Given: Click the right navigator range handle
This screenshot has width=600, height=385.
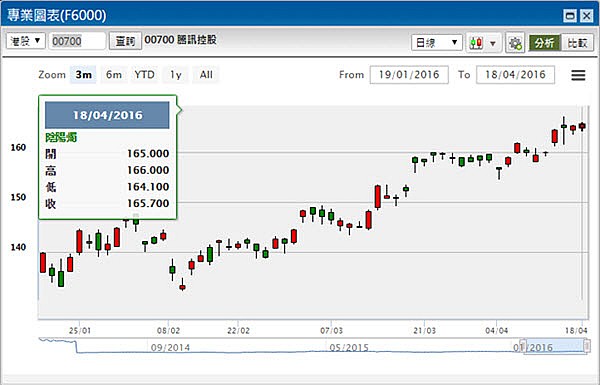Looking at the screenshot, I should click(587, 346).
